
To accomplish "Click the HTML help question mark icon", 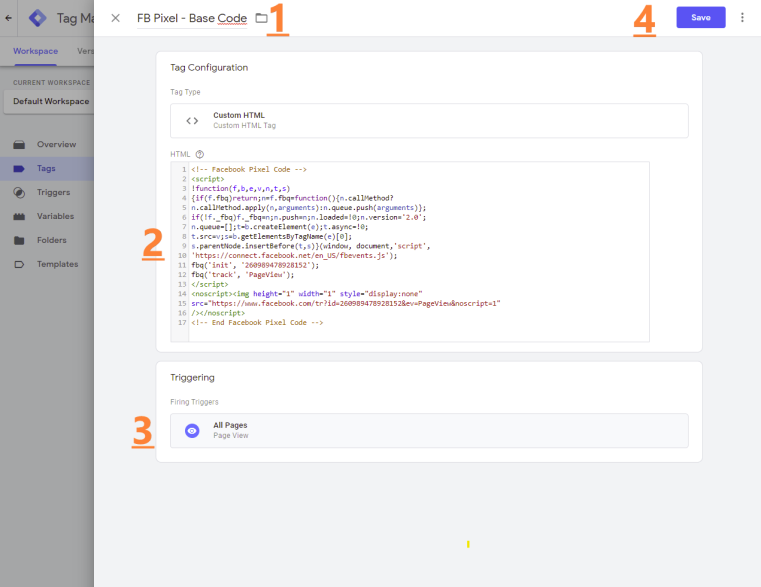I will pos(199,154).
